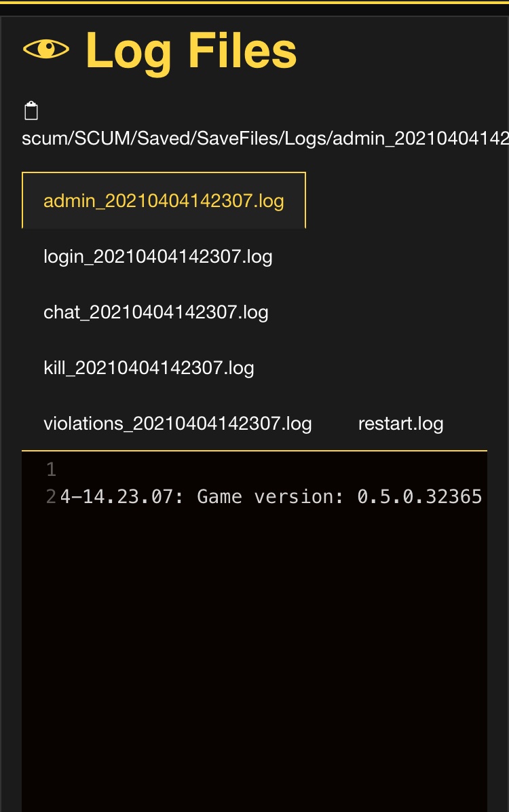Click the word Files in the page title

click(242, 50)
